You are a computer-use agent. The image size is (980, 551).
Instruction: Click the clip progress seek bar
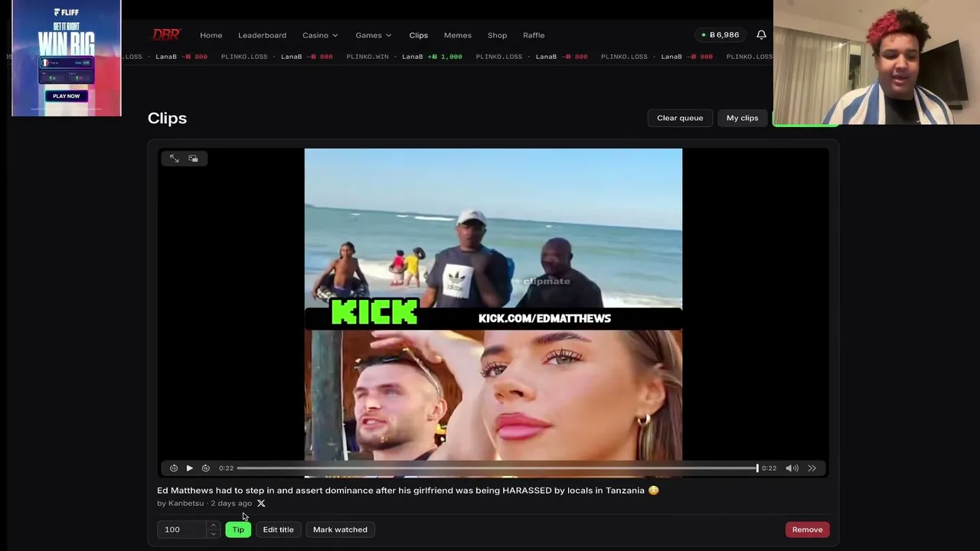coord(497,468)
